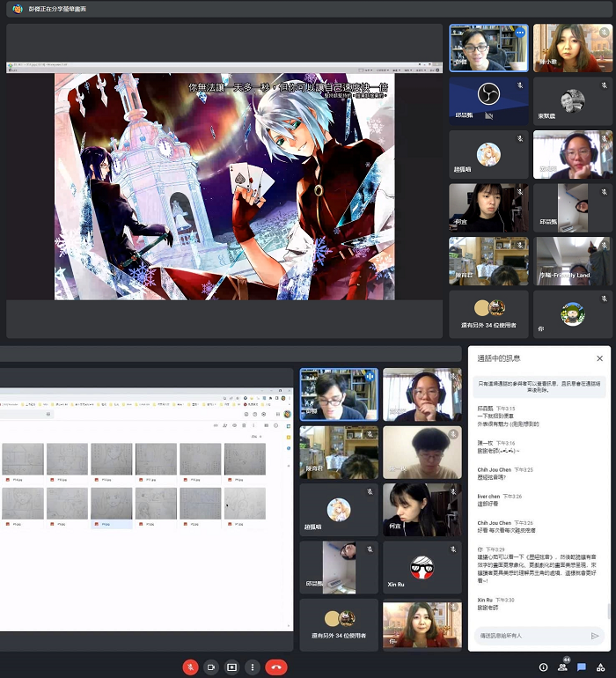Open the meeting details info icon

point(543,667)
